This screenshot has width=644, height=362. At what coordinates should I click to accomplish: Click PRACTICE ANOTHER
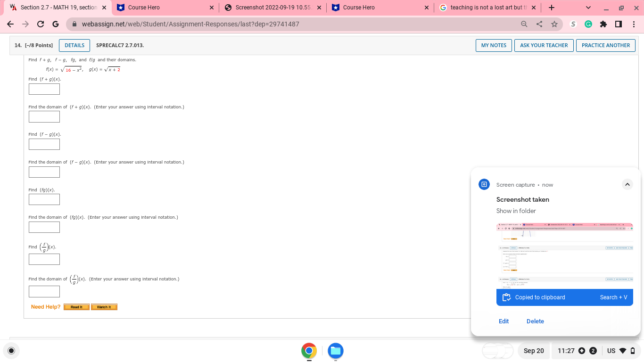[x=606, y=45]
